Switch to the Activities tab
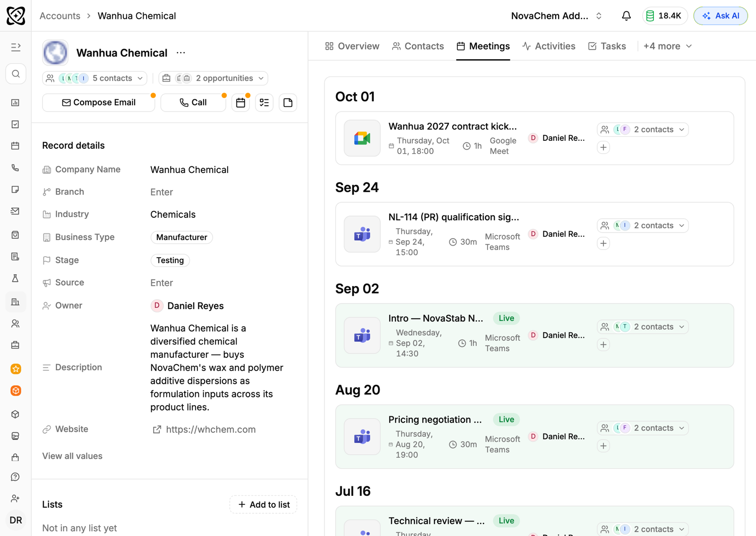The height and width of the screenshot is (536, 756). pyautogui.click(x=549, y=46)
